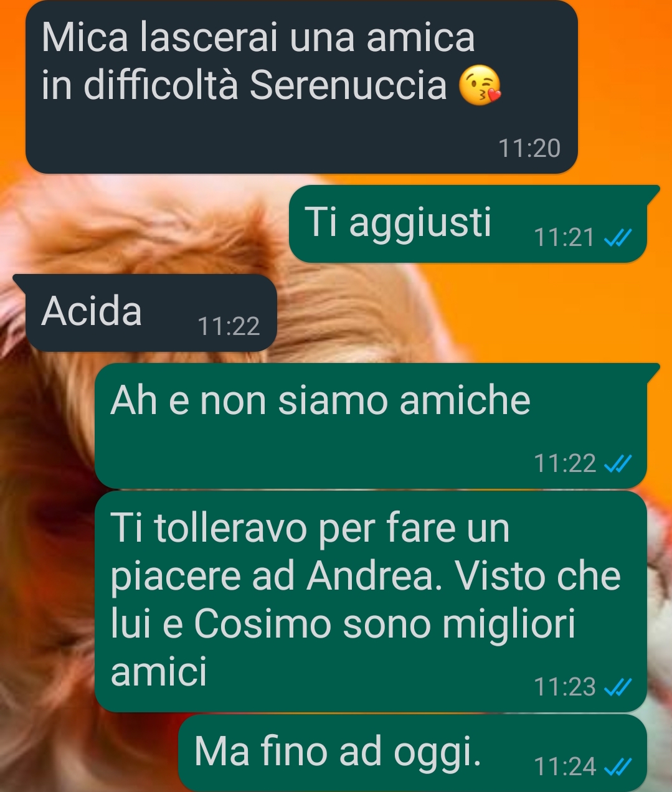Tap the 11:24 timestamp
This screenshot has width=672, height=792.
pos(565,767)
